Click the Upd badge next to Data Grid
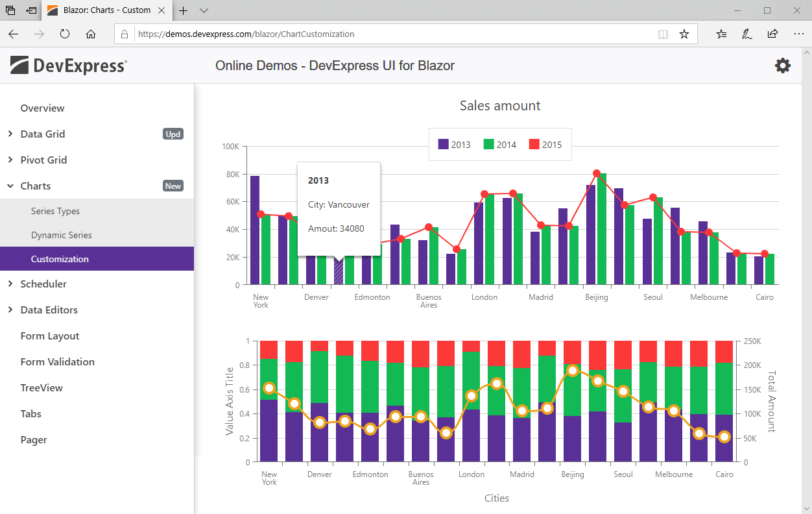Viewport: 812px width, 514px height. (x=173, y=134)
